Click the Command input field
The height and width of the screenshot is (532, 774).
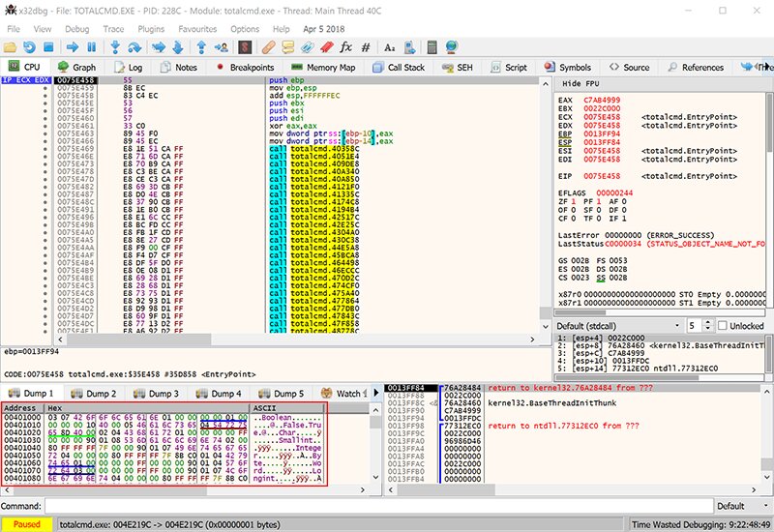(x=379, y=506)
